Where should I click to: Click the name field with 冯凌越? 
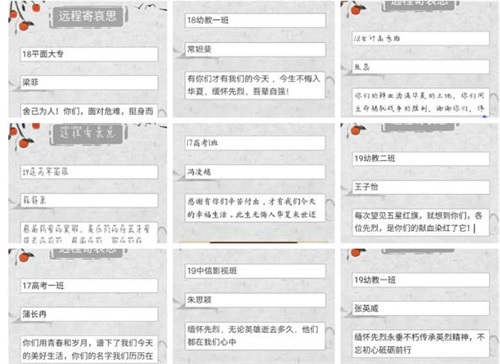(255, 172)
